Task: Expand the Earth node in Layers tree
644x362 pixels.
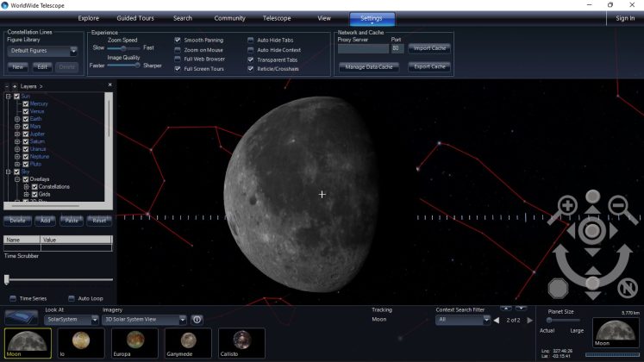Action: click(17, 119)
